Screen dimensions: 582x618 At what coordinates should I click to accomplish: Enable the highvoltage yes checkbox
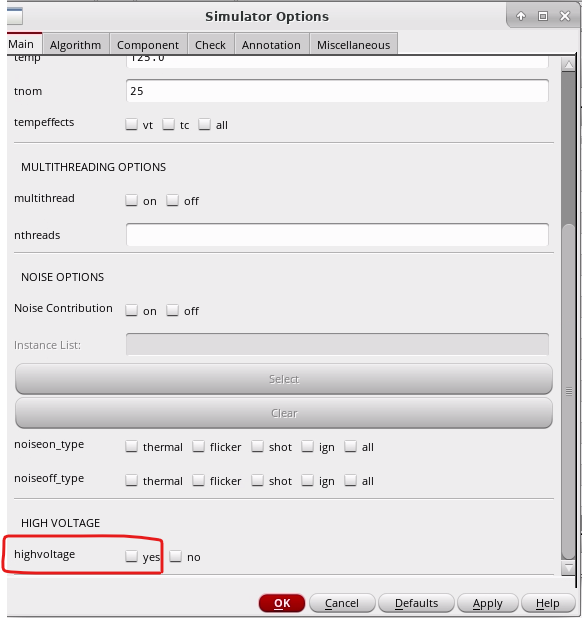[x=131, y=556]
